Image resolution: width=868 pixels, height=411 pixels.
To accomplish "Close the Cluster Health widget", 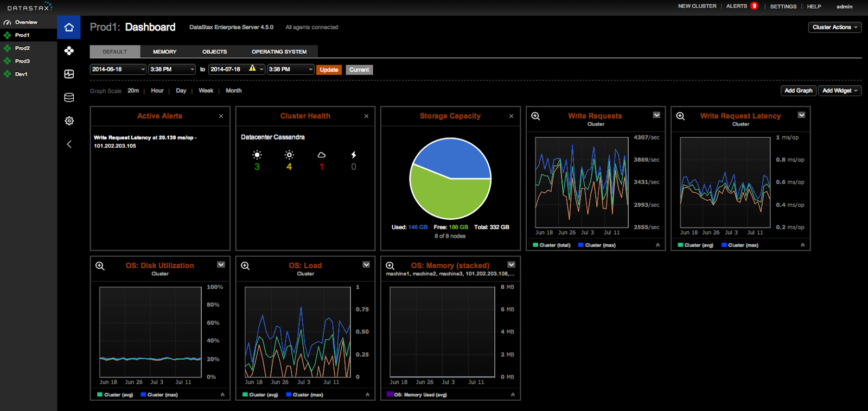I will pyautogui.click(x=366, y=116).
